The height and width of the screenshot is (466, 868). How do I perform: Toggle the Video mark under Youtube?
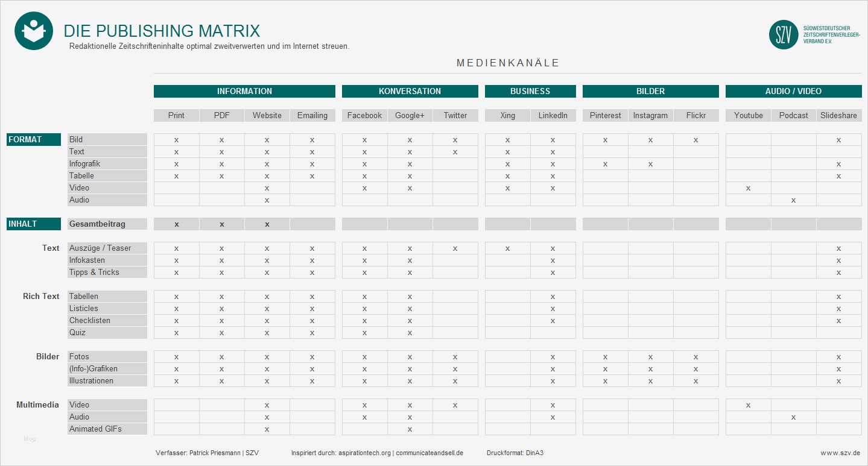pos(747,405)
